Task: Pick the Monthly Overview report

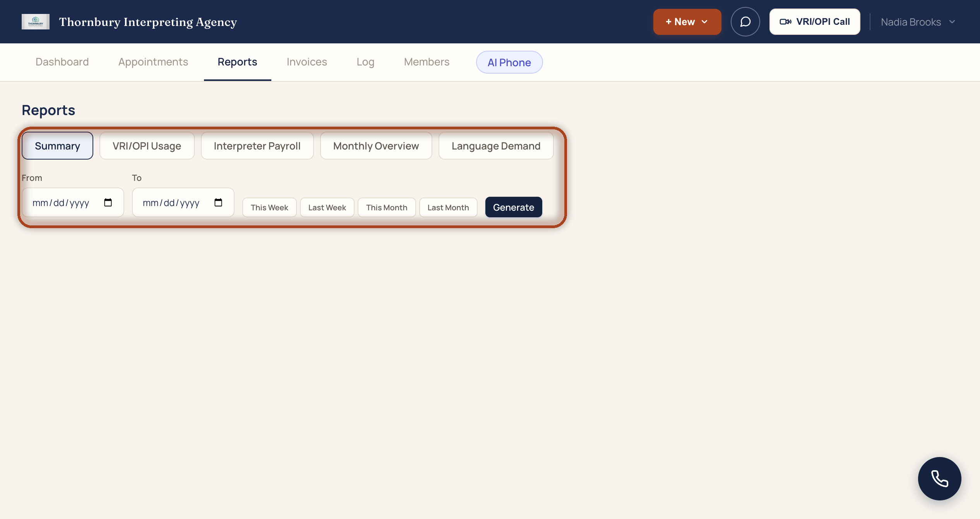Action: 376,146
